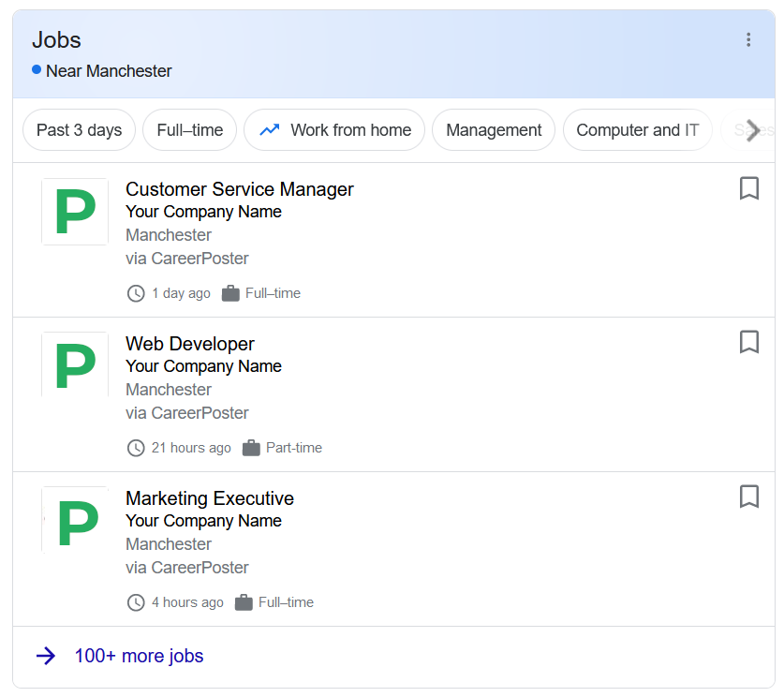
Task: Save the Customer Service Manager job bookmark
Action: coord(748,188)
